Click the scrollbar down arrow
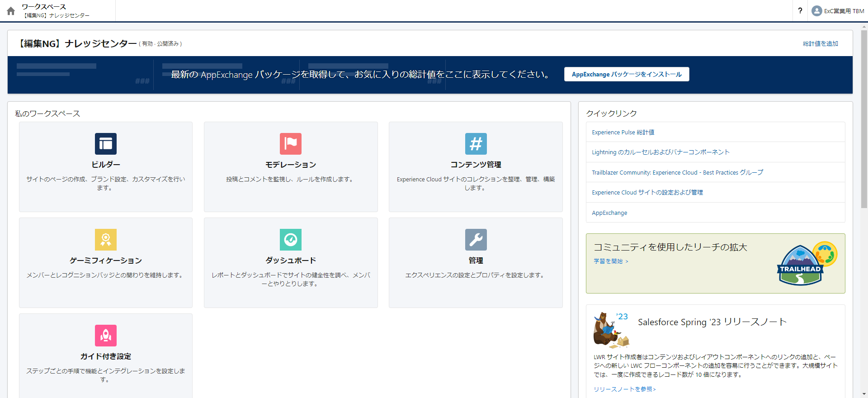 point(864,394)
